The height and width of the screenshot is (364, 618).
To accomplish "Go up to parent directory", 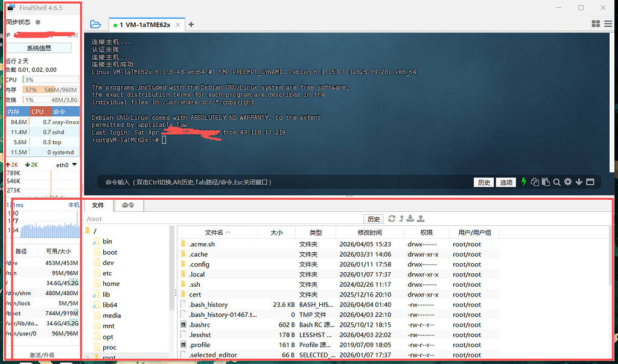I will [x=401, y=219].
